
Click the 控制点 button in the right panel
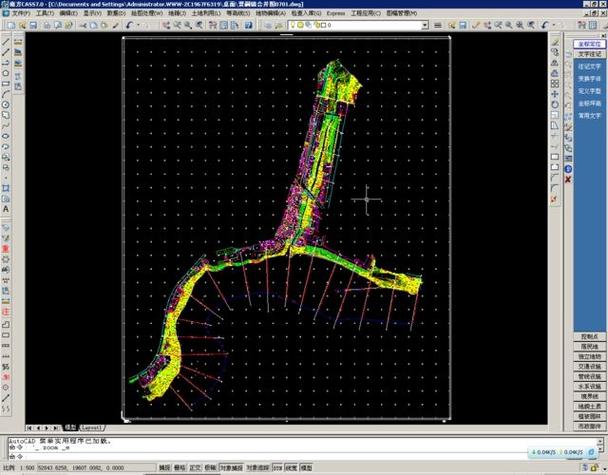(589, 337)
